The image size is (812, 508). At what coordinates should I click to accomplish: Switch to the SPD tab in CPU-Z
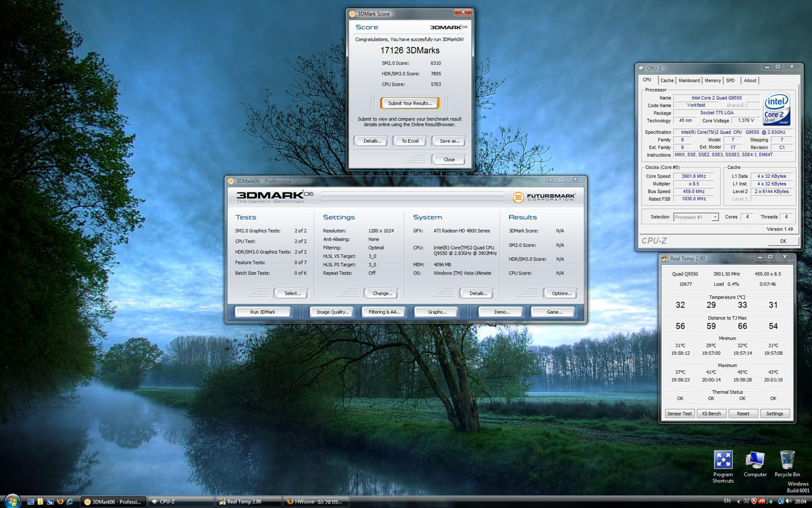pos(731,81)
